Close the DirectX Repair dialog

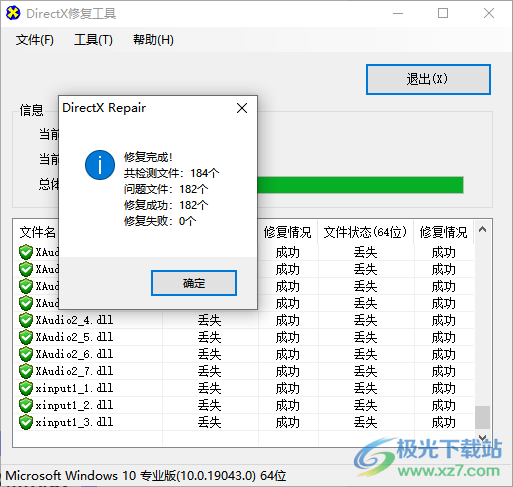[242, 108]
